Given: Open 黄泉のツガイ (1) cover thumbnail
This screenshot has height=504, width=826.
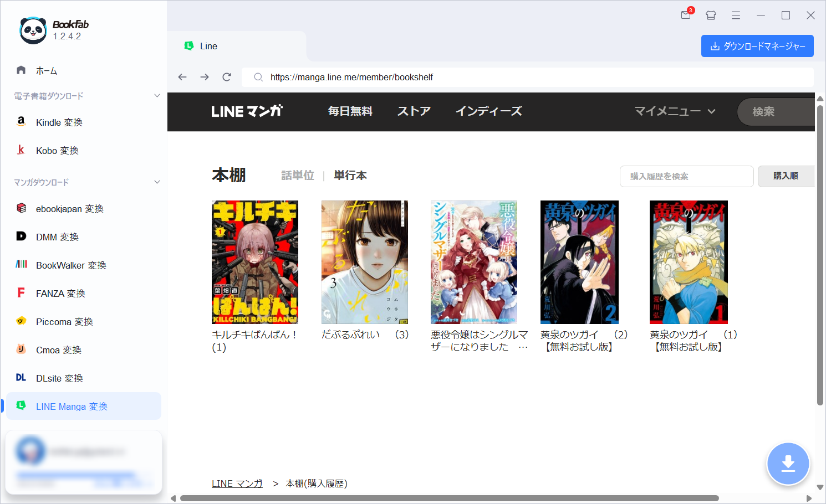Looking at the screenshot, I should pyautogui.click(x=689, y=262).
